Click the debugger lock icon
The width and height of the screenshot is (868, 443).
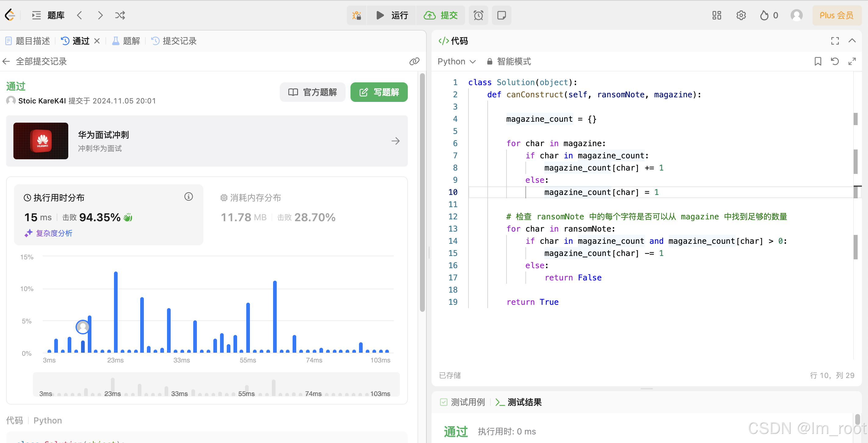pos(357,15)
